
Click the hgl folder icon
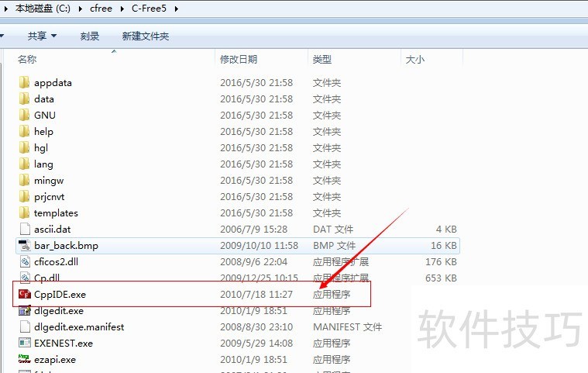coord(24,147)
